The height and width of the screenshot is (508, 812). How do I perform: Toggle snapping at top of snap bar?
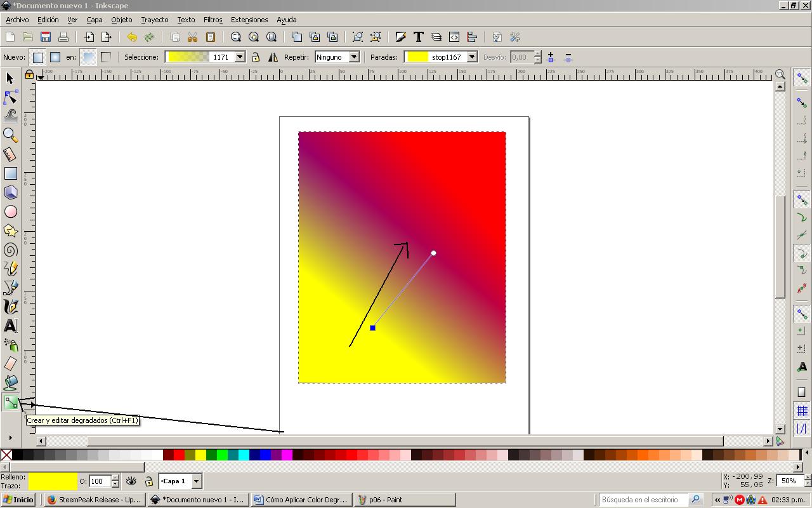point(802,77)
